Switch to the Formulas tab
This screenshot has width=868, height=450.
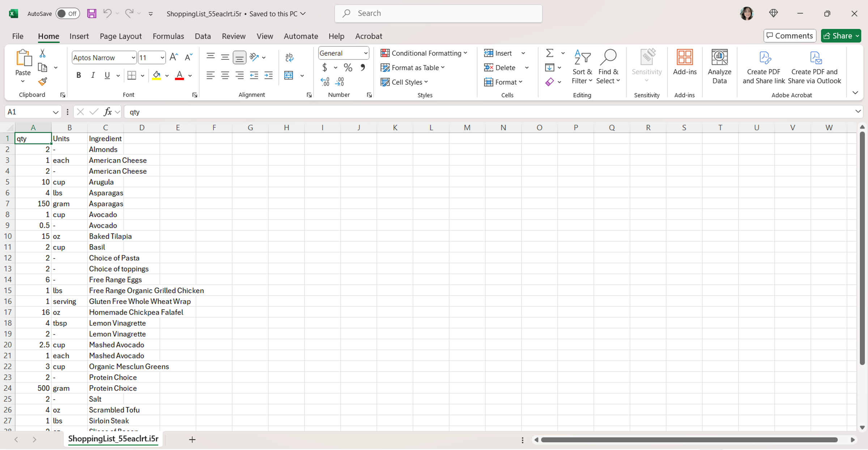(168, 36)
